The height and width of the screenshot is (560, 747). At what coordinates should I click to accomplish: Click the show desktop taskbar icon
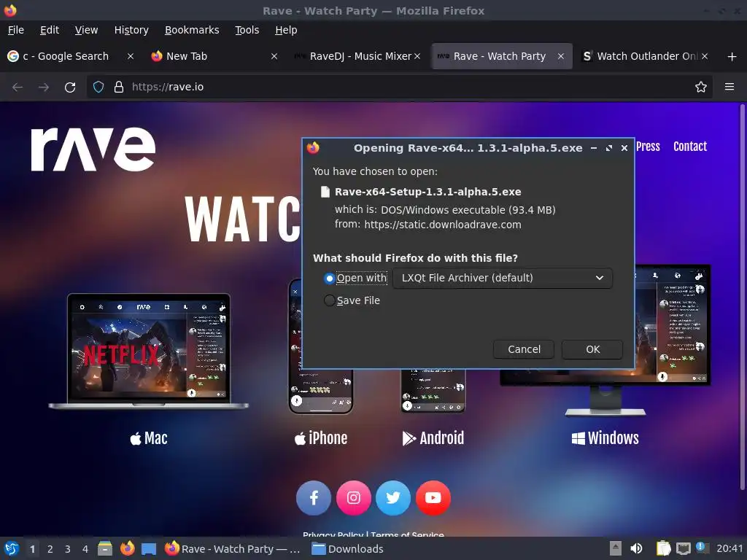coord(149,549)
